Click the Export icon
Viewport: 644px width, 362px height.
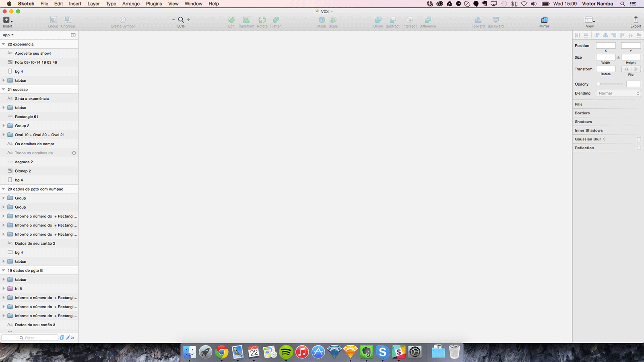(x=636, y=19)
